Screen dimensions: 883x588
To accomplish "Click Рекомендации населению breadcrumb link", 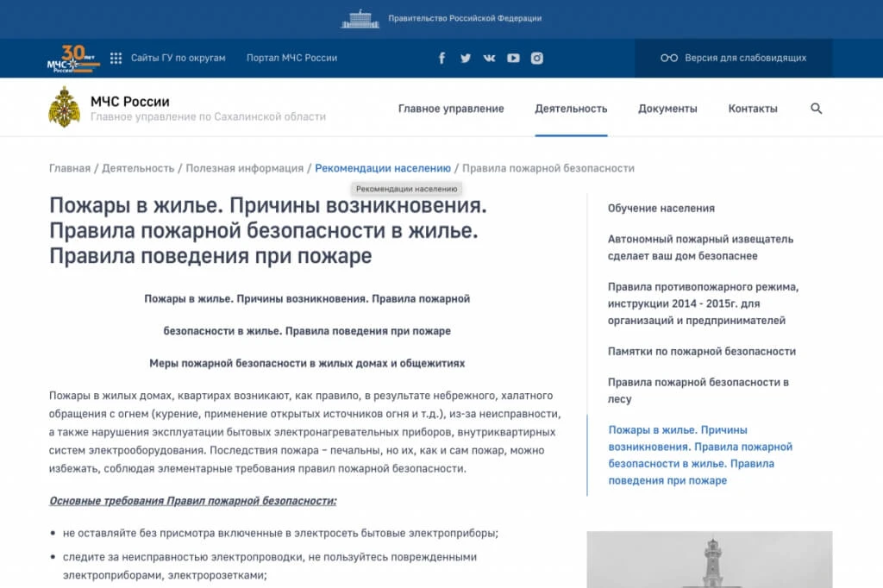I will coord(383,168).
